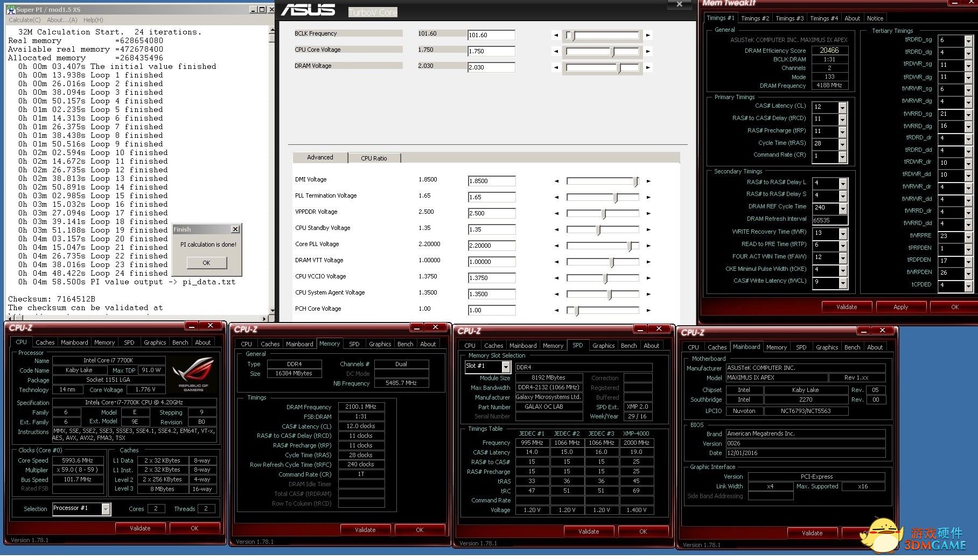Click the DRAM Voltage decrease arrow

click(556, 68)
